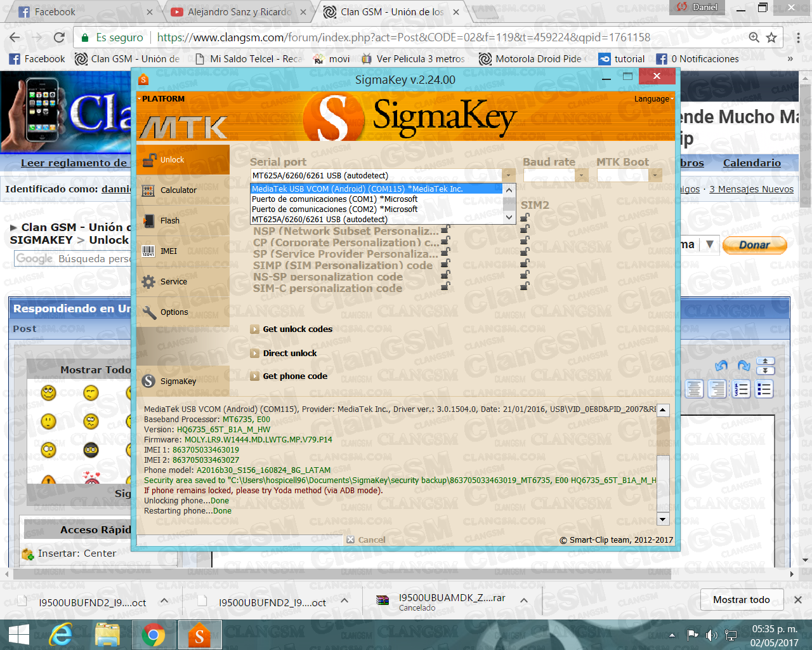Image resolution: width=812 pixels, height=650 pixels.
Task: Click the Get unlock codes button
Action: pyautogui.click(x=291, y=329)
